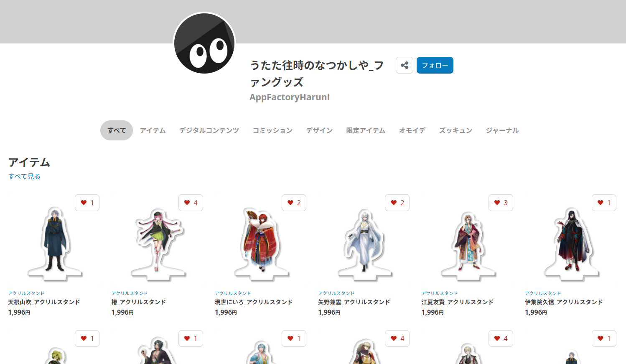Viewport: 626px width, 364px height.
Task: Toggle the heart on 椿_アクリルスタンド
Action: pyautogui.click(x=191, y=203)
